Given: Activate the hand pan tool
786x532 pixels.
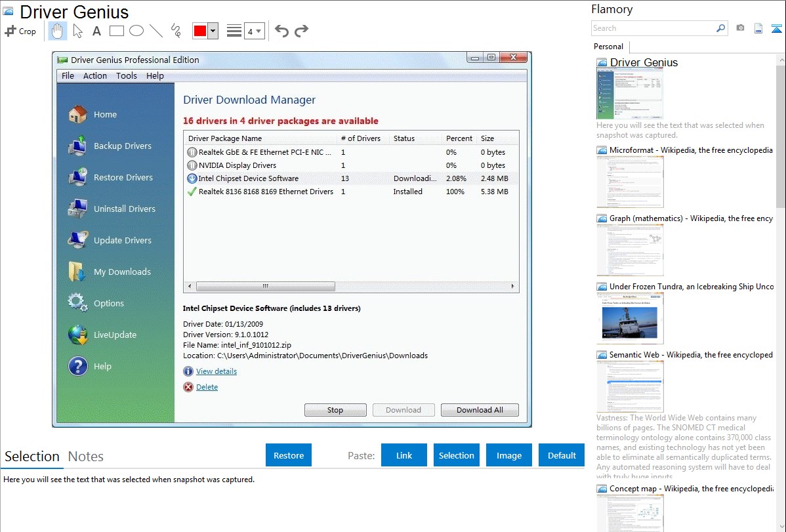Looking at the screenshot, I should pyautogui.click(x=58, y=31).
